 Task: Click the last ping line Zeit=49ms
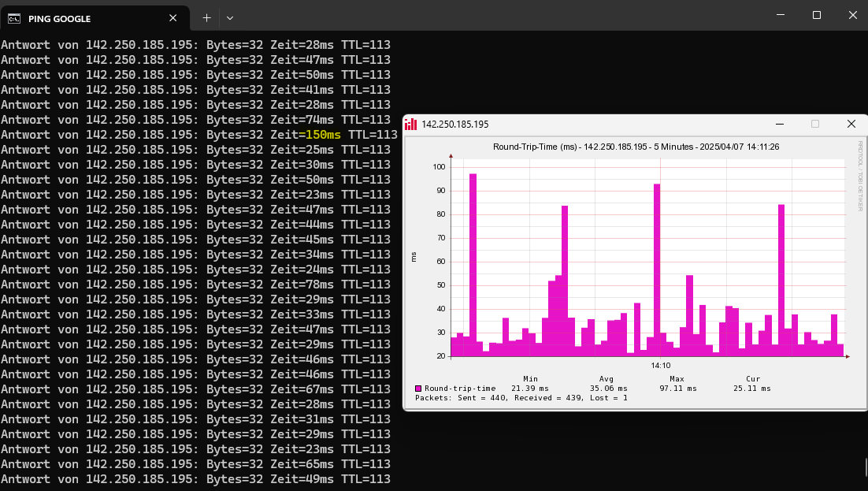[x=195, y=479]
